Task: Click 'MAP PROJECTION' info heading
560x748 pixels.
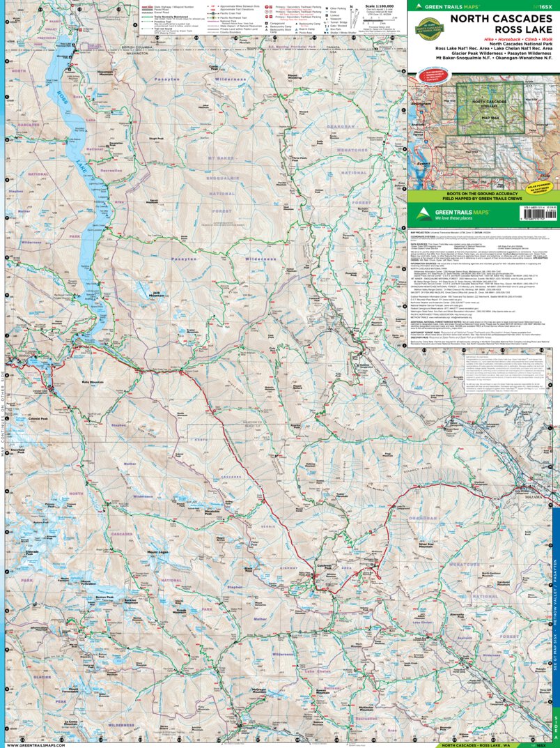Action: (419, 231)
